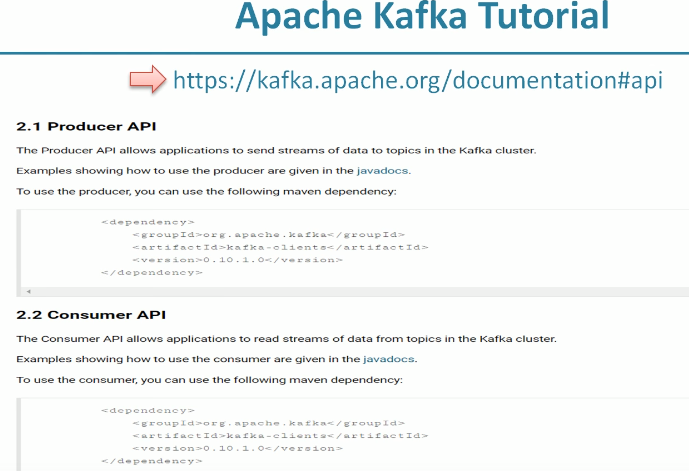Click the horizontal scrollbar track under the producer dependency
This screenshot has height=471, width=689.
pos(356,291)
